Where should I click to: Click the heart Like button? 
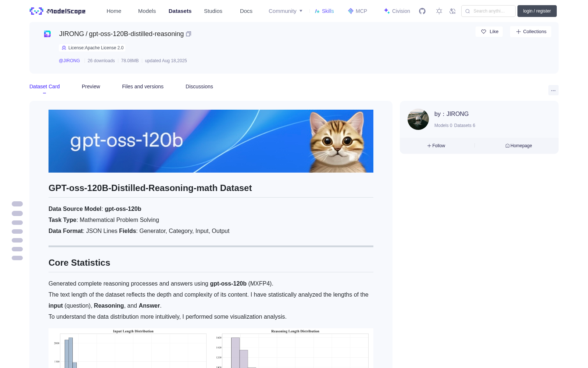click(489, 32)
